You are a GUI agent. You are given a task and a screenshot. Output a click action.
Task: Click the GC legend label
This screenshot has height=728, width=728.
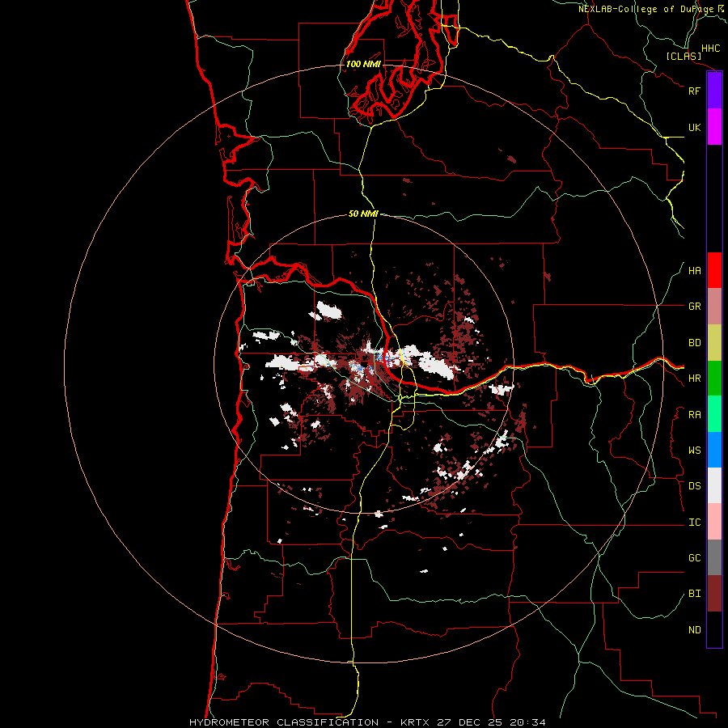tap(694, 558)
